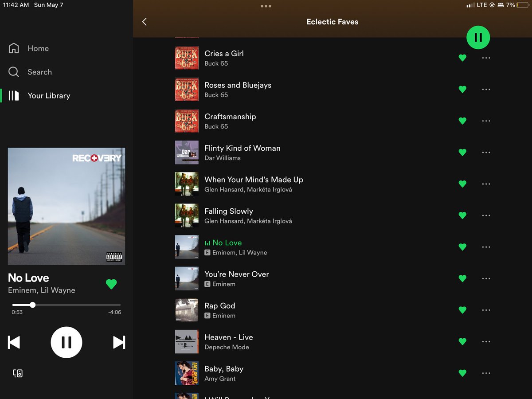Unlike Roses and Bluejays
This screenshot has height=399, width=532.
[x=462, y=89]
